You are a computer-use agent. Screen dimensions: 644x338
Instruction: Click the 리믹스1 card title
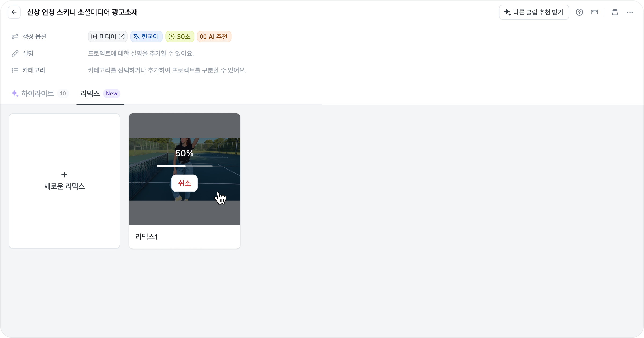point(147,237)
